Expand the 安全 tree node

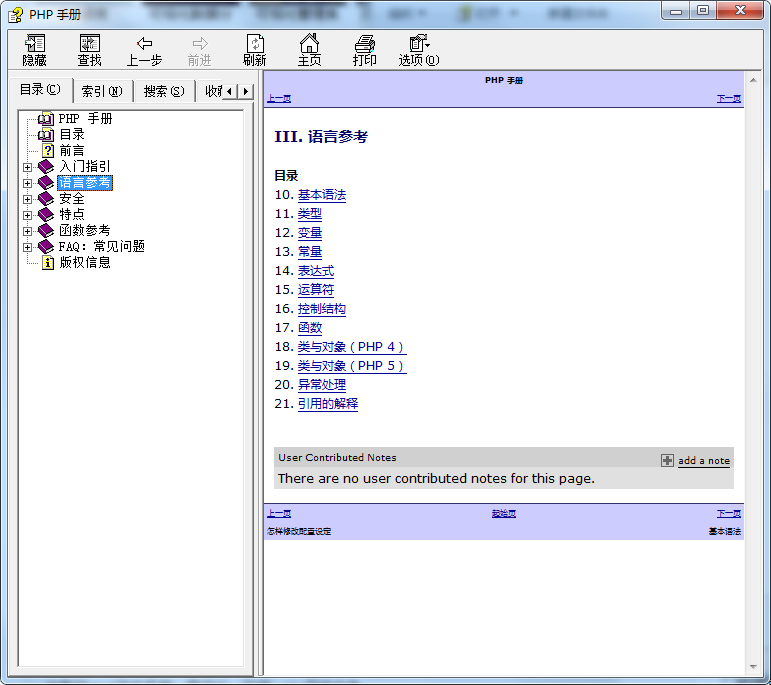28,199
